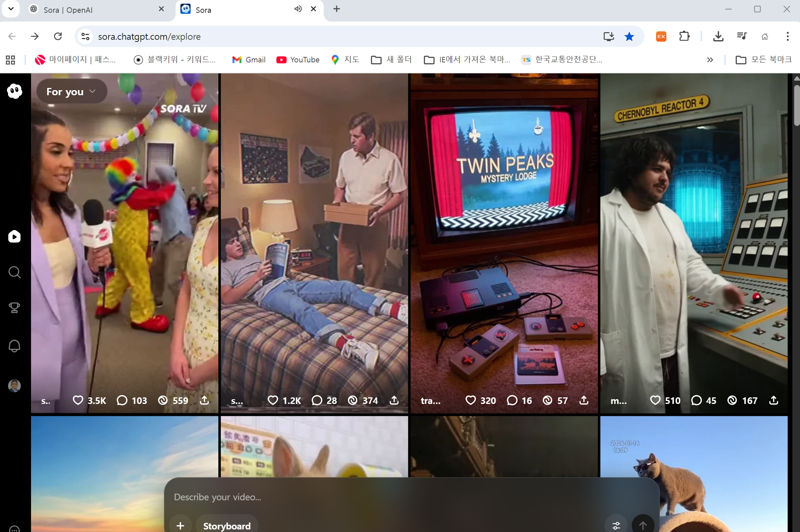Open the profile avatar in sidebar

click(15, 386)
